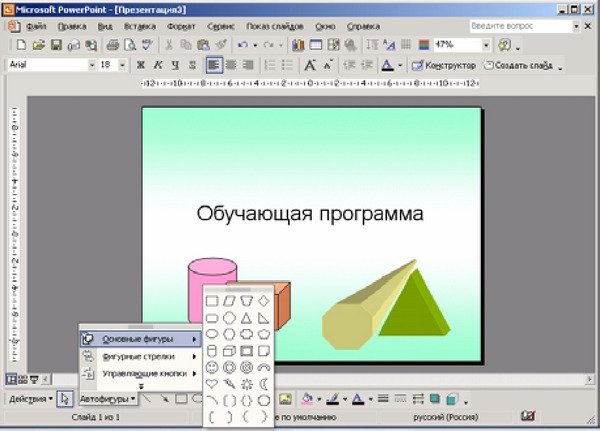This screenshot has width=600, height=431.
Task: Open the Фигурные стрелки submenu
Action: 139,356
